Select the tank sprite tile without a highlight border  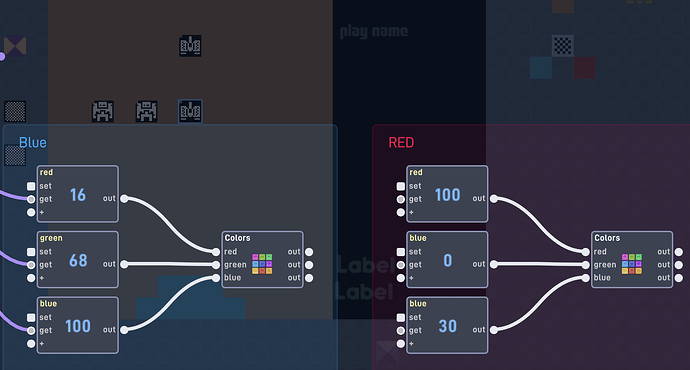point(190,46)
